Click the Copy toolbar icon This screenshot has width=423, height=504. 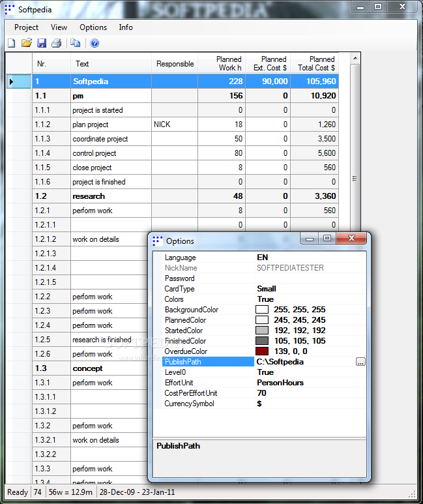point(76,43)
